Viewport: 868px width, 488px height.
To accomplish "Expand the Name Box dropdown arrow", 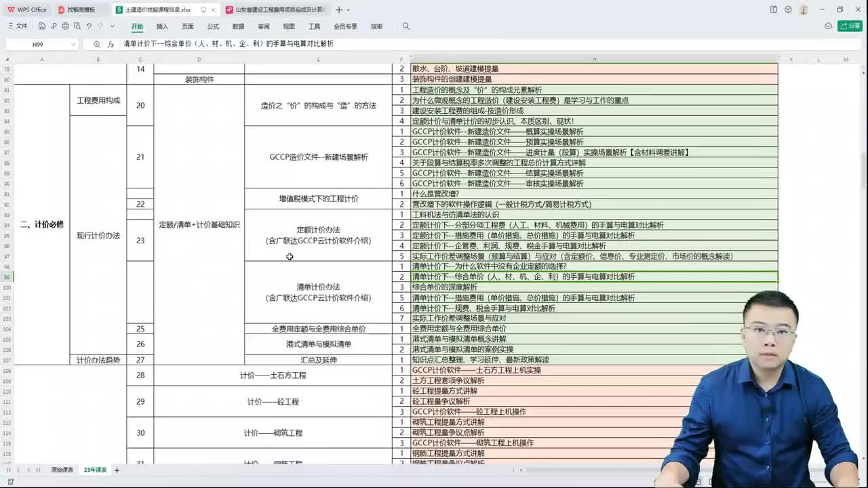I will [73, 44].
